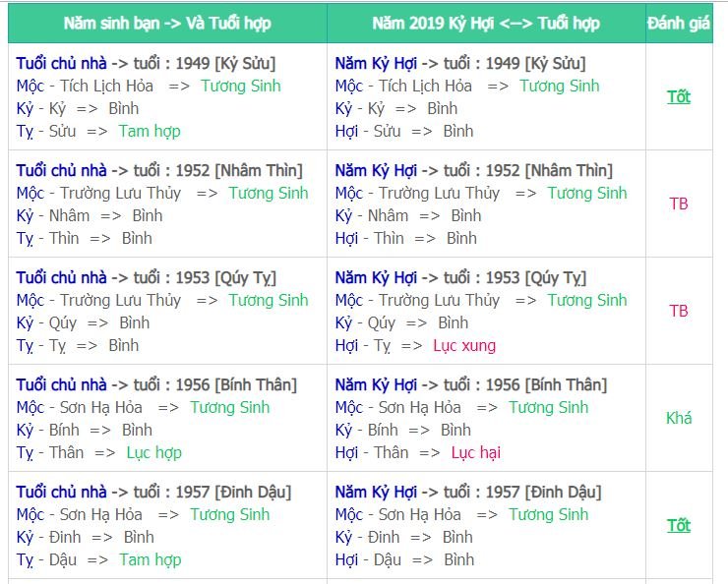The image size is (728, 584).
Task: Click the 'Hợi - Sửu => Bình' line
Action: [404, 132]
